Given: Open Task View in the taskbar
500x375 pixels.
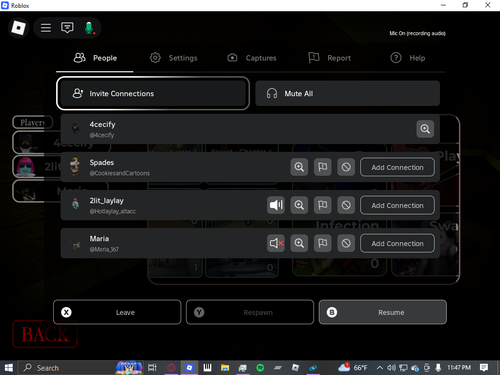Looking at the screenshot, I should (152, 368).
